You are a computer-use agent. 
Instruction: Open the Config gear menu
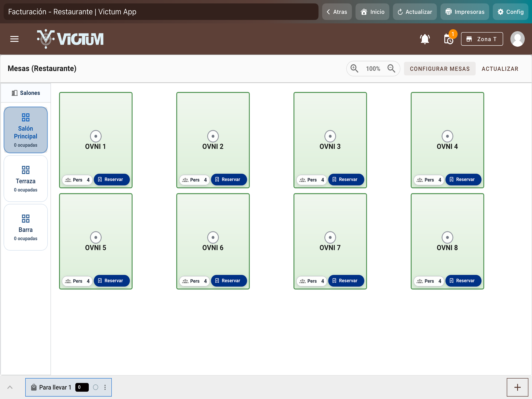pos(510,12)
